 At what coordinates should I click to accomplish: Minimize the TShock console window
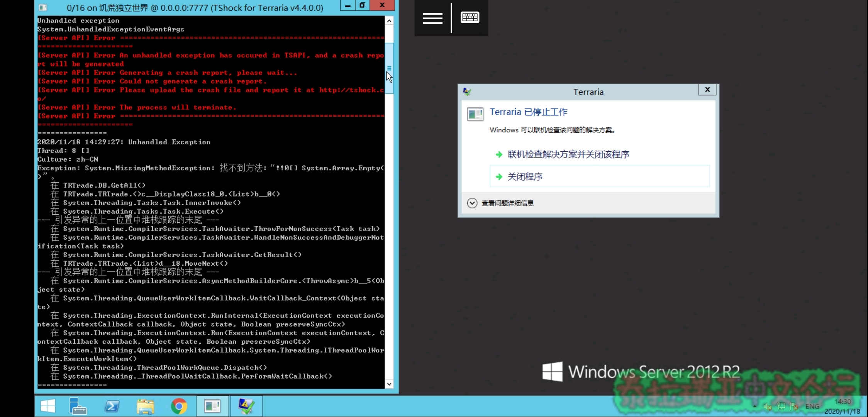click(x=348, y=5)
